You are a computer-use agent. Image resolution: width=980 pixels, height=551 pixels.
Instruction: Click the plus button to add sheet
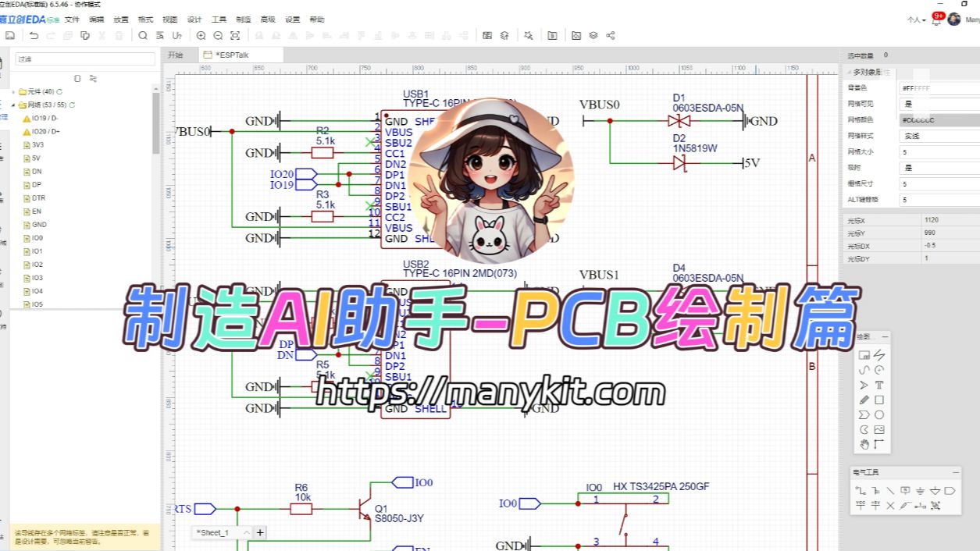point(261,532)
